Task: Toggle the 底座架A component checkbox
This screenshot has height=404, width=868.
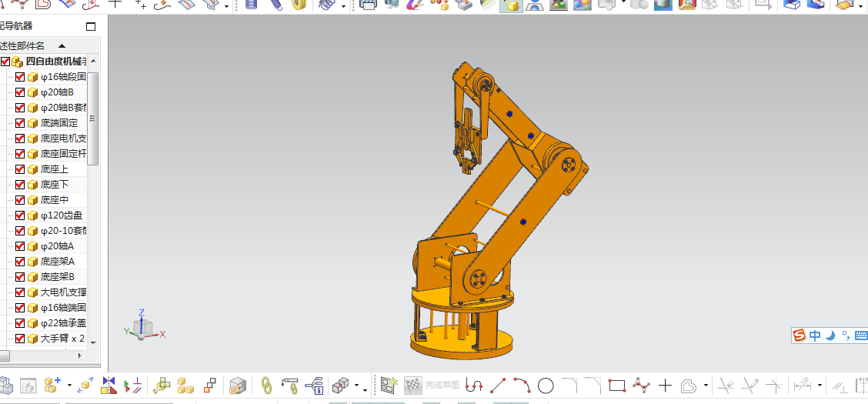Action: click(20, 261)
